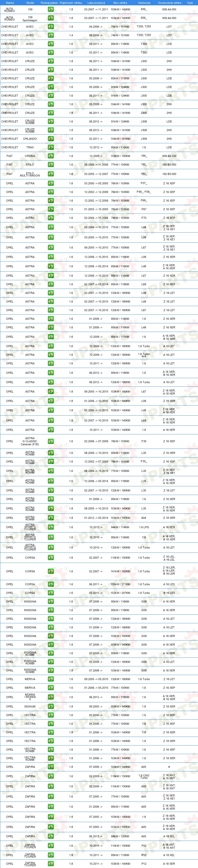The width and height of the screenshot is (198, 868).
Task: Click fuel icon in Opel Corsa 155kW / 211KM row
Action: (x=50, y=584)
